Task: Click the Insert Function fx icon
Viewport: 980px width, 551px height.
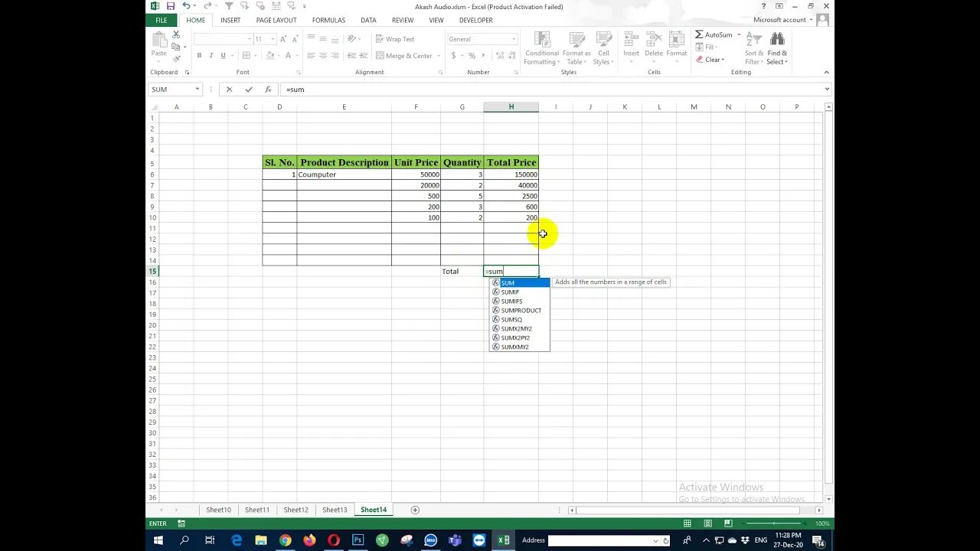Action: coord(268,89)
